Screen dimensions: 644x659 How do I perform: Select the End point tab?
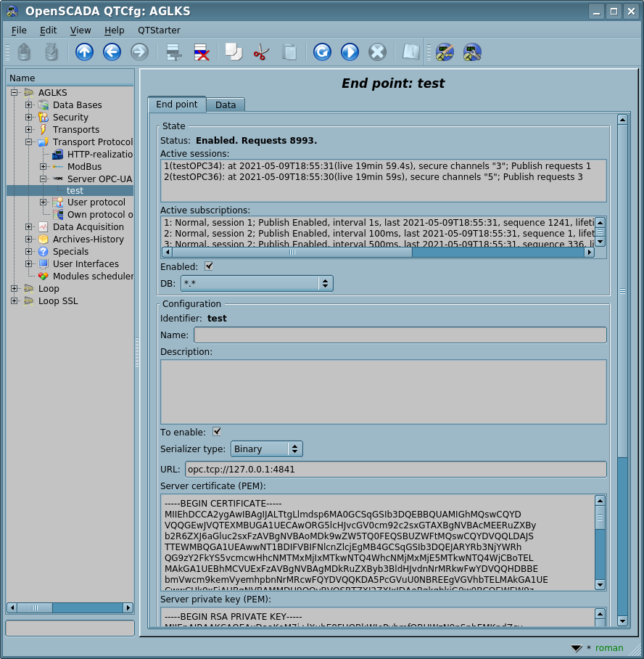tap(177, 105)
